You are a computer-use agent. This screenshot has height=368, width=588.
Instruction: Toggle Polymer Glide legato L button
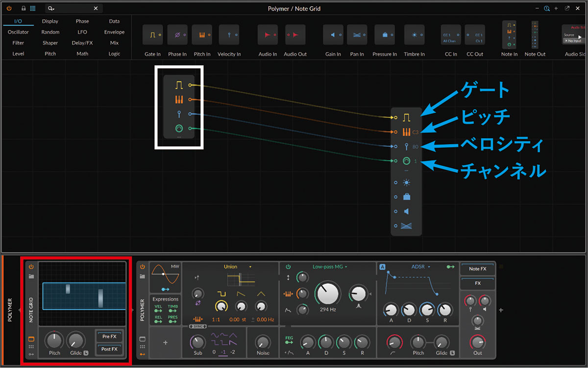click(452, 353)
